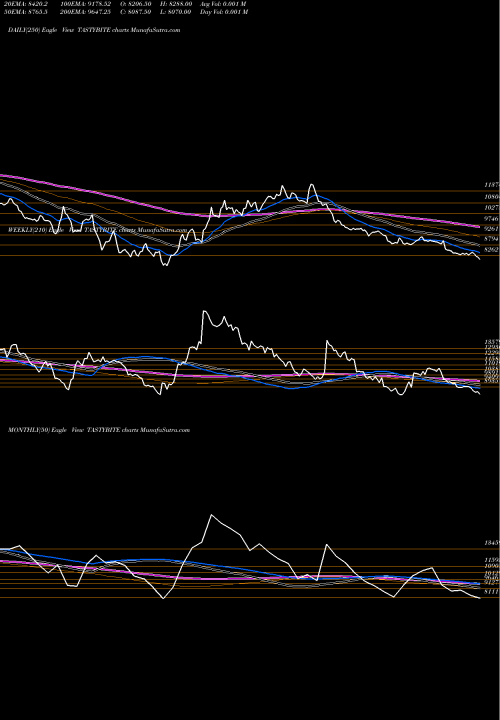Screen dimensions: 500x720
Task: Click the 200EMA value readout
Action: (85, 12)
